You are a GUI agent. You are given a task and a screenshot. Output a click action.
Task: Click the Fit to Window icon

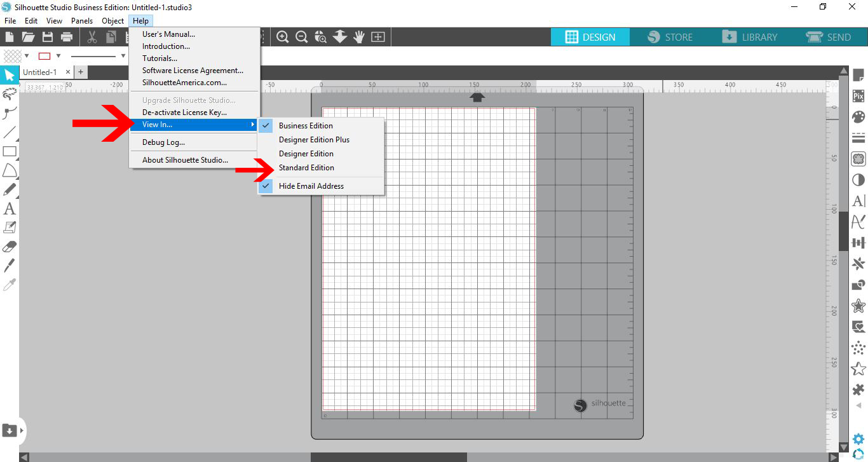pyautogui.click(x=378, y=37)
